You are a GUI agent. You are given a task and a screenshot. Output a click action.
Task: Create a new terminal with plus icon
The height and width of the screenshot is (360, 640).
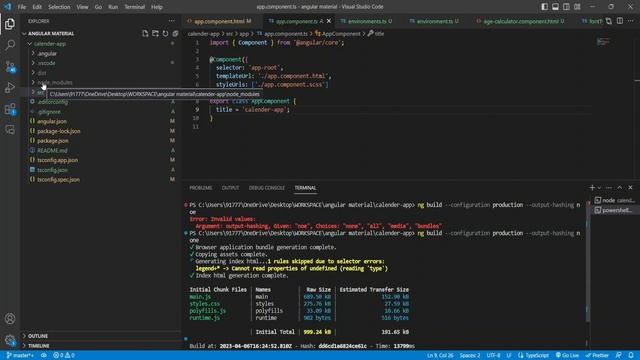[592, 187]
